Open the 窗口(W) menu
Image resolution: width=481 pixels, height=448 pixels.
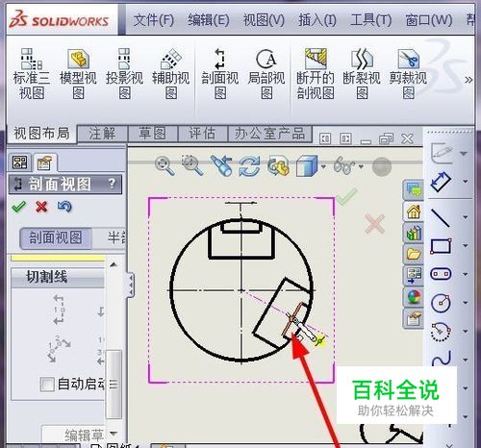point(429,20)
